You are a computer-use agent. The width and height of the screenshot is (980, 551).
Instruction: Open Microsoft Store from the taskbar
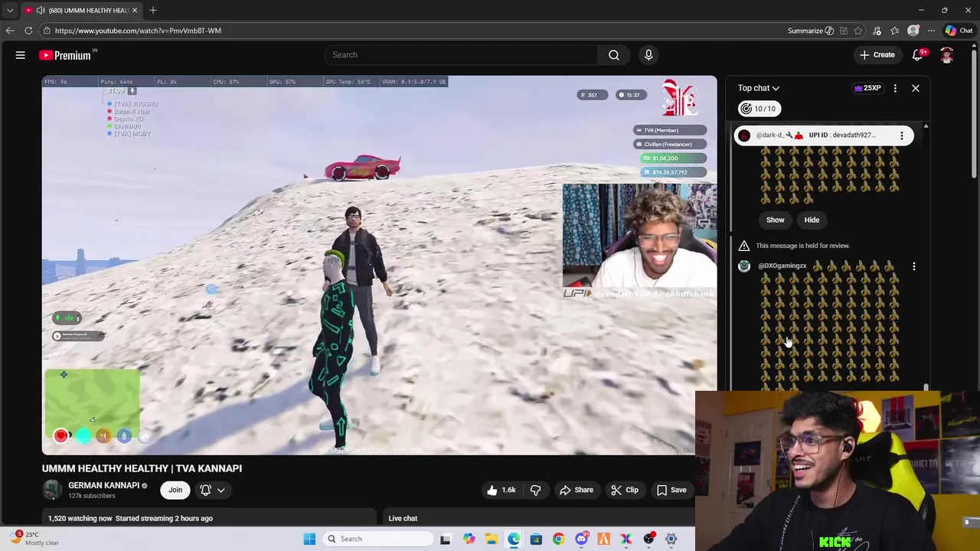point(536,539)
